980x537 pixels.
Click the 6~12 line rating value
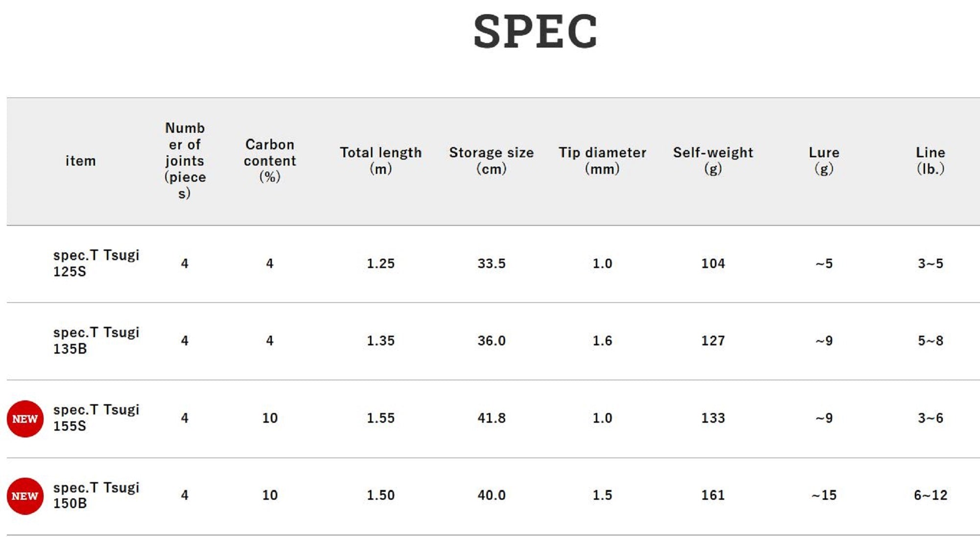pos(930,495)
